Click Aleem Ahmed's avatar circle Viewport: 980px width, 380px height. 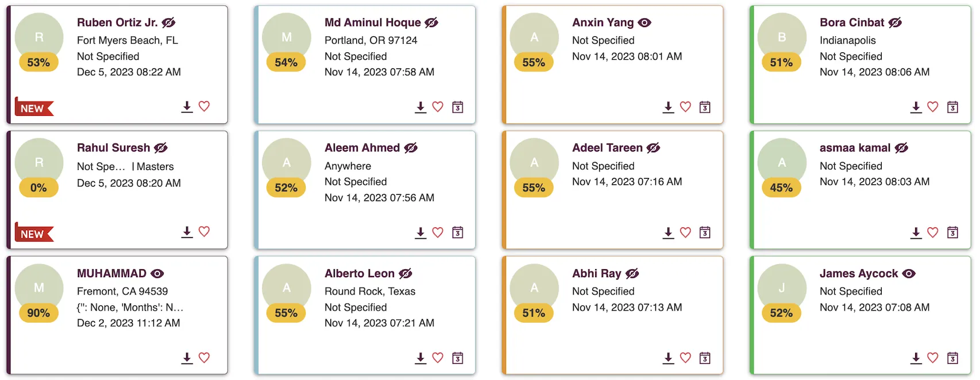[286, 162]
